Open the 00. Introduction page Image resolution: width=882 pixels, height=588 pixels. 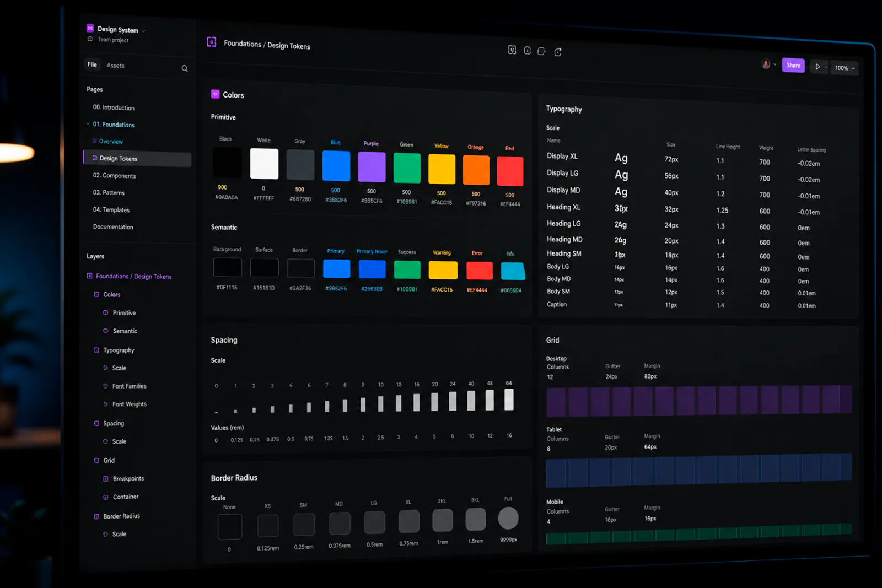[x=114, y=107]
